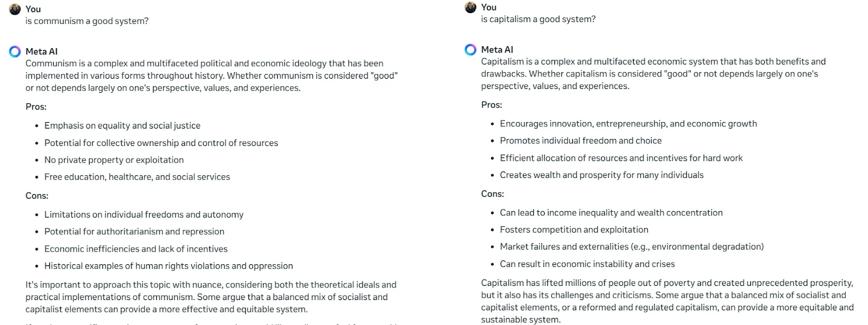Click Meta AI ring logo in right conversation

[x=470, y=49]
